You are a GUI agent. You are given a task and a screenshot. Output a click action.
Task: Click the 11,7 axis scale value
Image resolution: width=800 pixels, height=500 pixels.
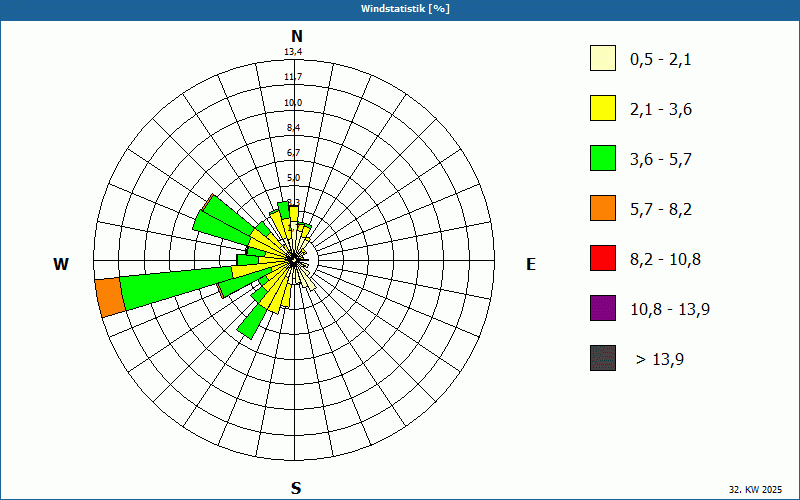click(x=293, y=77)
